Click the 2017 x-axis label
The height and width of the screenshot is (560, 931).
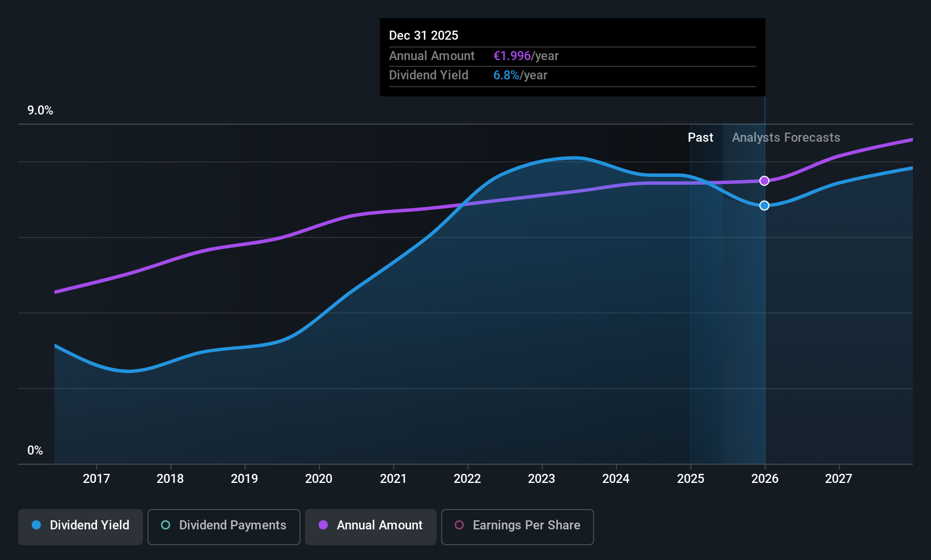coord(96,479)
